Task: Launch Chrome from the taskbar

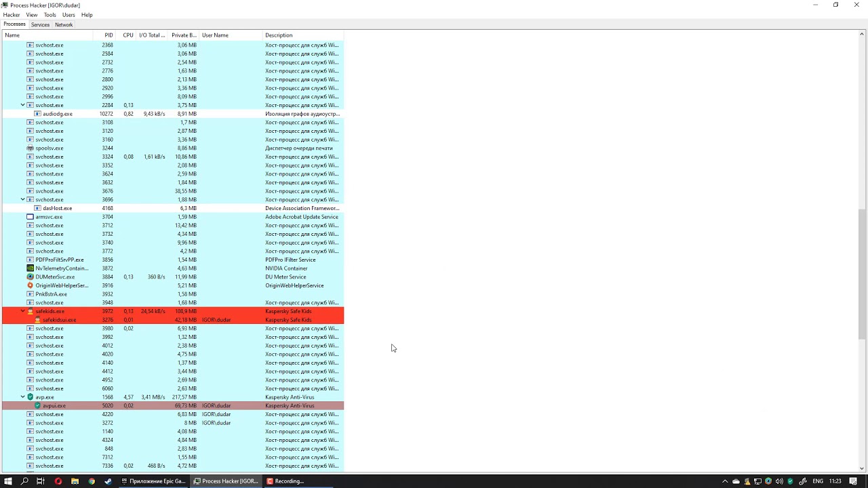Action: tap(92, 481)
